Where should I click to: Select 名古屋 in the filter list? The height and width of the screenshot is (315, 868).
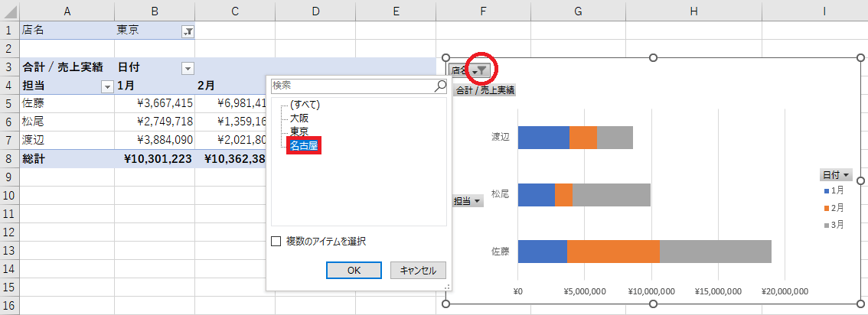coord(303,146)
